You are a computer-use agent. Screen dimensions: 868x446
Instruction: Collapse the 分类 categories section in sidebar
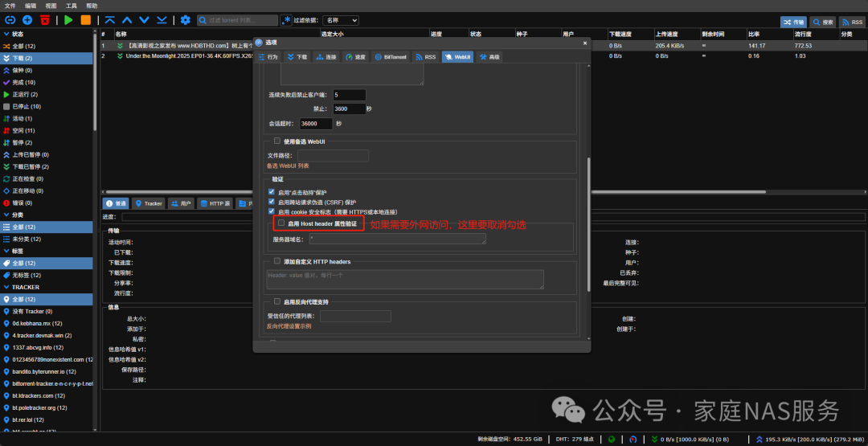6,215
